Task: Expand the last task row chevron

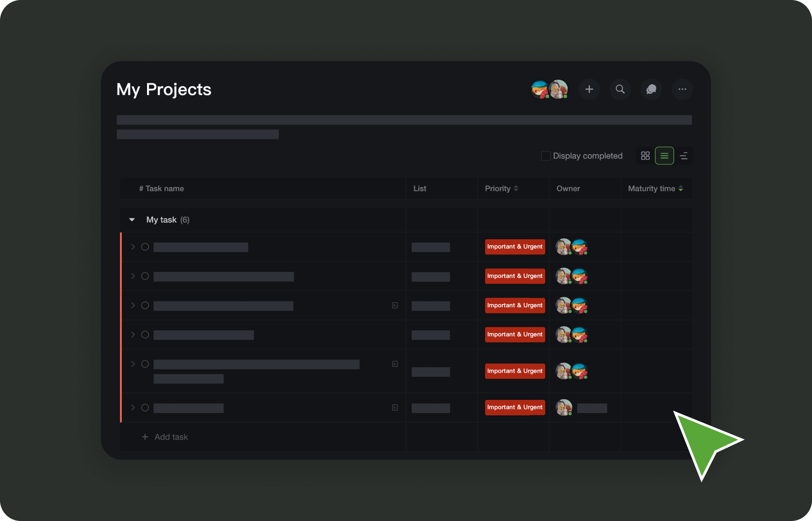Action: pyautogui.click(x=133, y=408)
